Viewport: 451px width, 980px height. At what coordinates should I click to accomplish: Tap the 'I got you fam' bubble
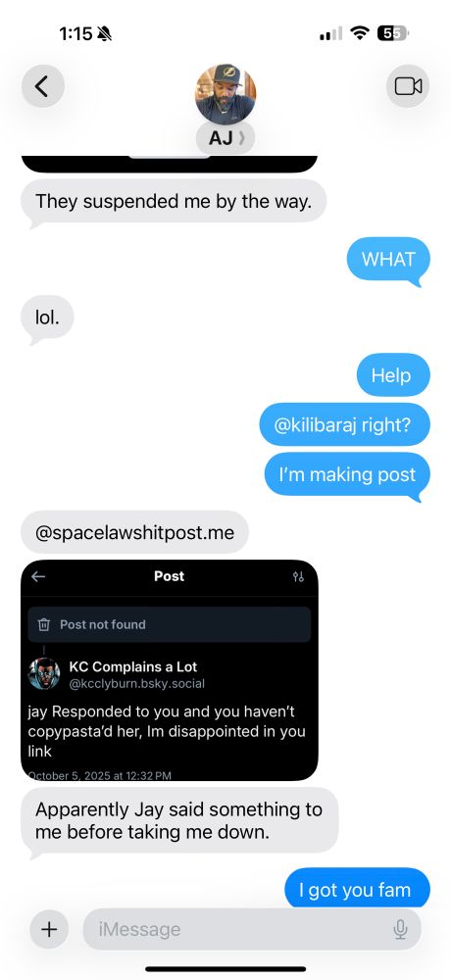point(357,889)
